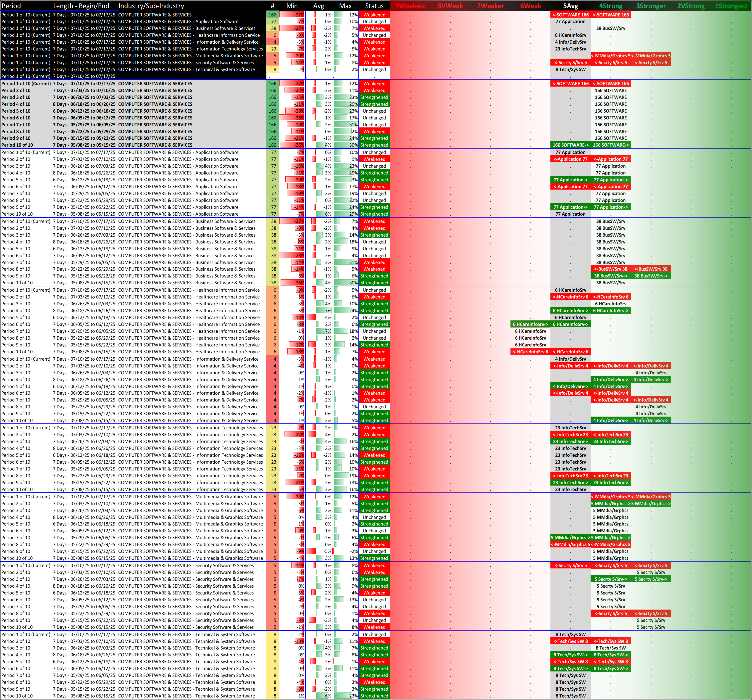Click '6 HCareInfoSrv->' green cell in 6Weak column
The height and width of the screenshot is (700, 752).
pyautogui.click(x=530, y=324)
